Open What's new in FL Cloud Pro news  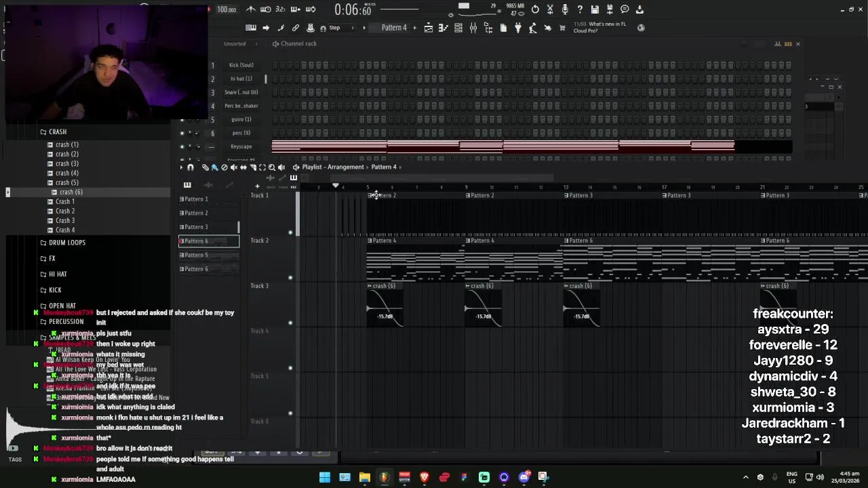pos(601,28)
